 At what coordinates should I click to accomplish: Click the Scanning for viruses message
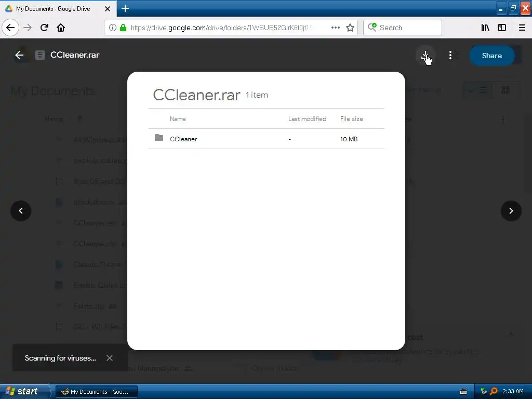(x=60, y=358)
